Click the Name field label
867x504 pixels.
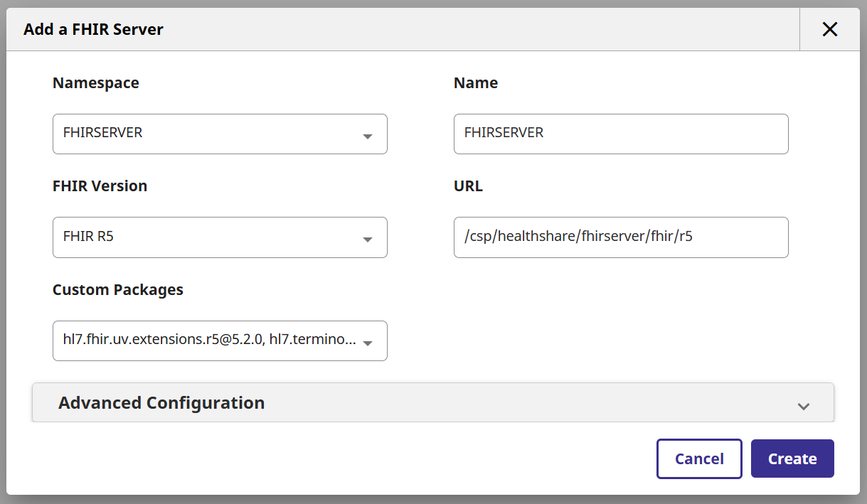tap(475, 83)
